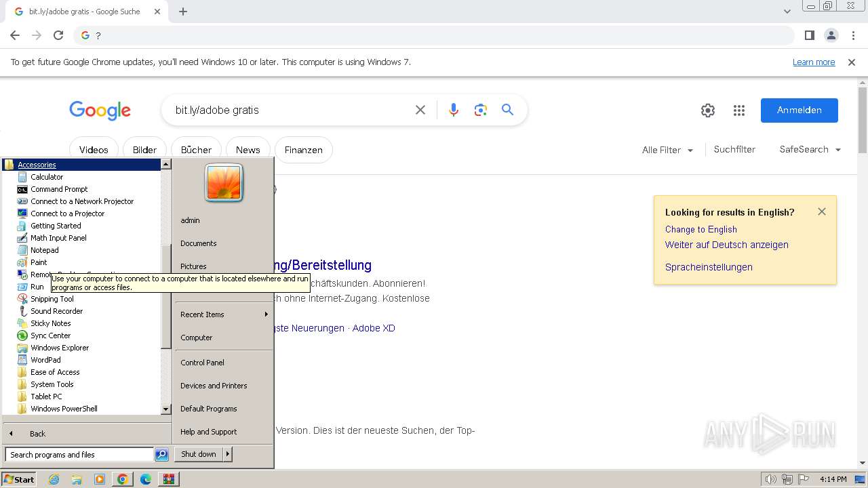Click the user account flower picture
The height and width of the screenshot is (488, 868).
coord(224,183)
